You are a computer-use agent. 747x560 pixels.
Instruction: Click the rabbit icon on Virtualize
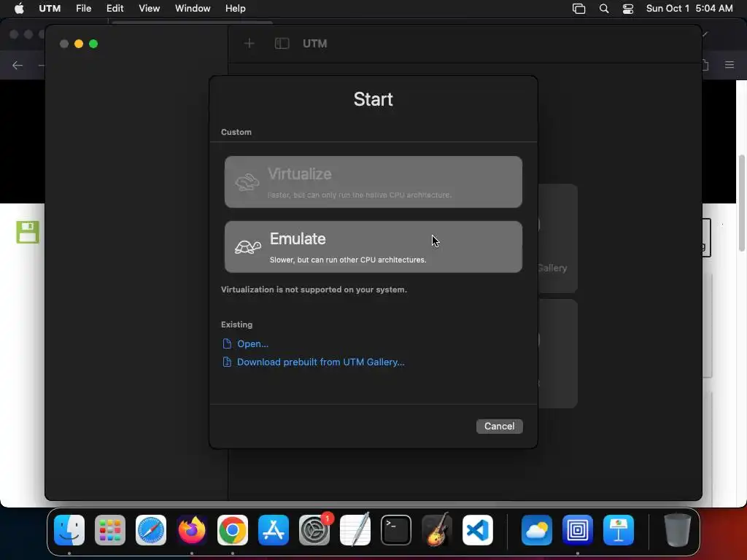click(247, 182)
